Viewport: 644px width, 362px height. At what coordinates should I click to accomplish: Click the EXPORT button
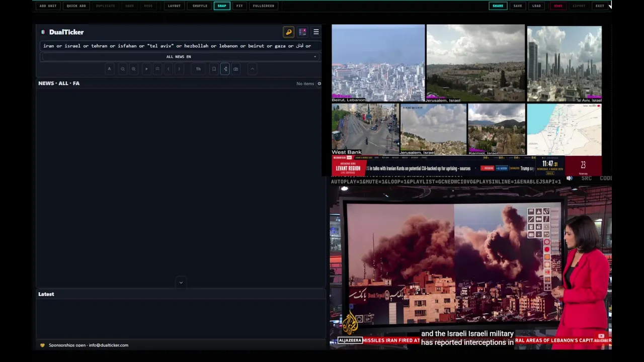579,6
